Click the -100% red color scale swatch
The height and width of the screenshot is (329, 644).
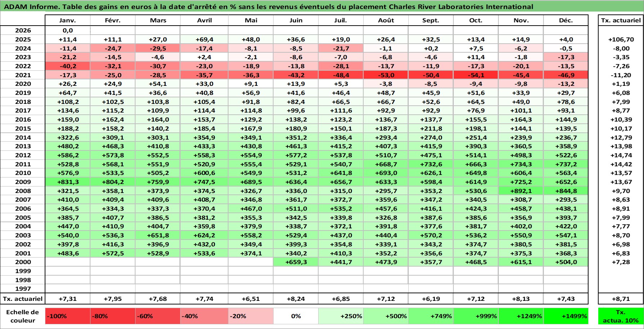[68, 316]
